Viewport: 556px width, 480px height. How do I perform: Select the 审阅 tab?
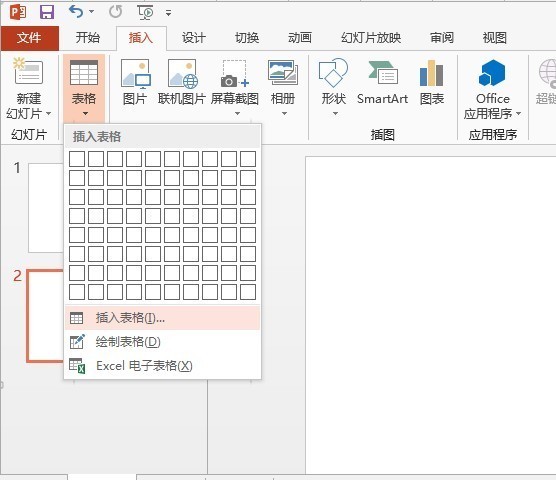tap(442, 38)
